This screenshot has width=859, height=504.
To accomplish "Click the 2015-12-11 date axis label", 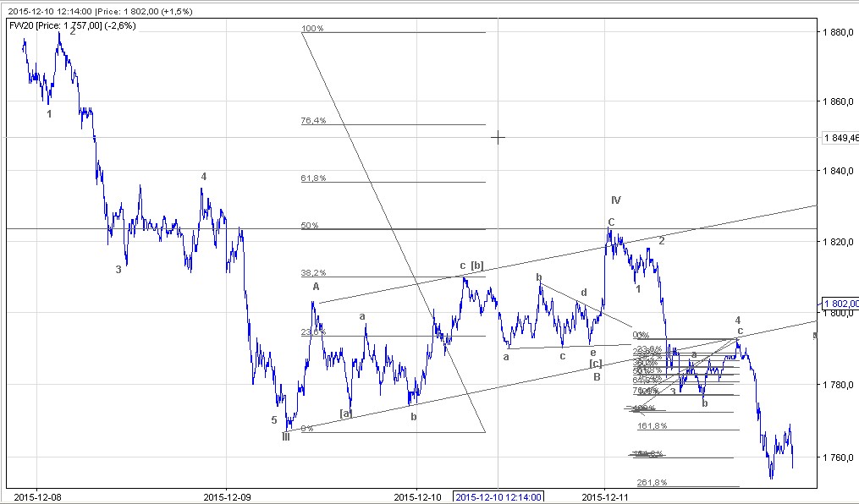I will pos(605,497).
